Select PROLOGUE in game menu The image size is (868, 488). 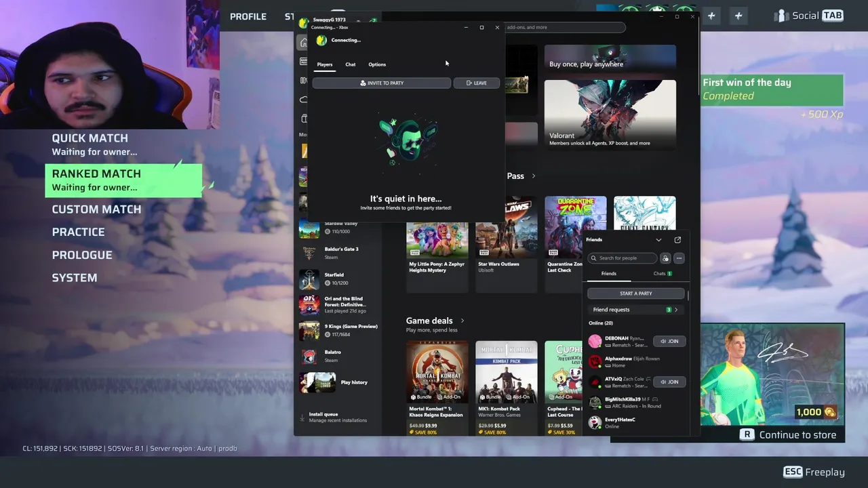[x=82, y=255]
